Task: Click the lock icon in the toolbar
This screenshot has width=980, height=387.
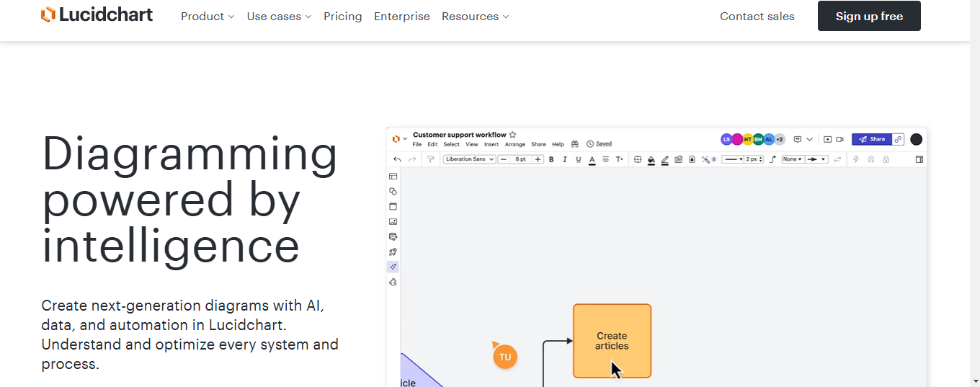Action: coord(886,159)
